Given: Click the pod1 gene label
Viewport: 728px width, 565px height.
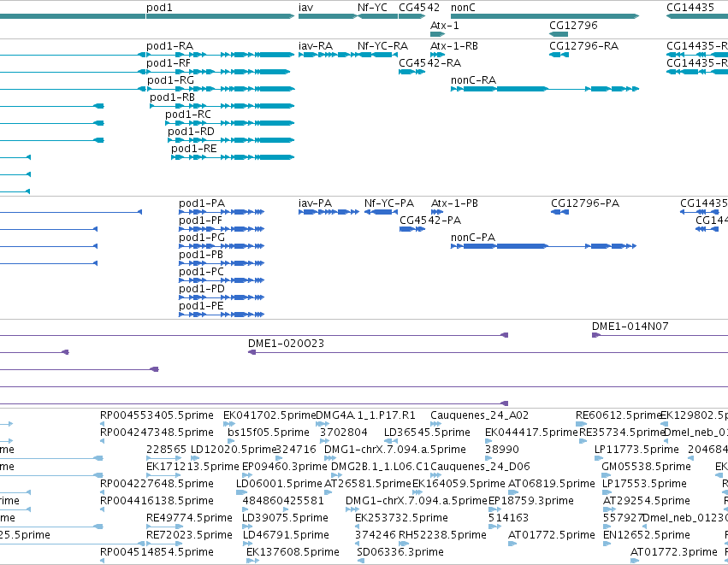Looking at the screenshot, I should [159, 8].
